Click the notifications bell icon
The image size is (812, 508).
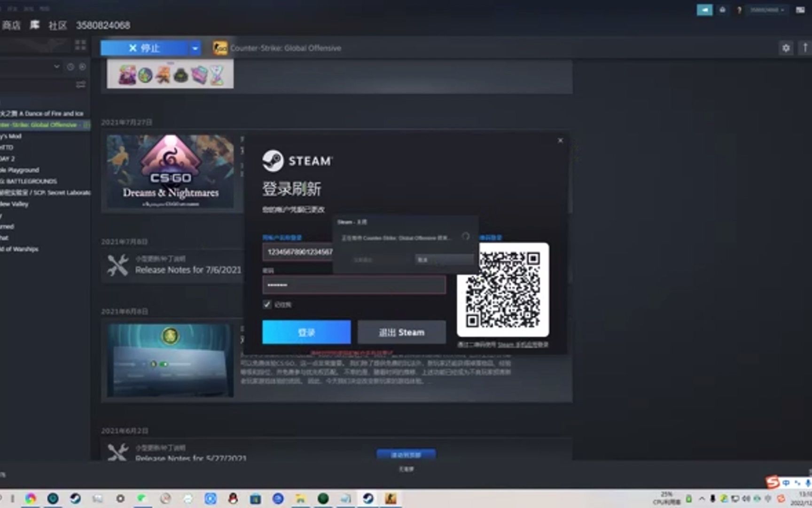pyautogui.click(x=722, y=10)
